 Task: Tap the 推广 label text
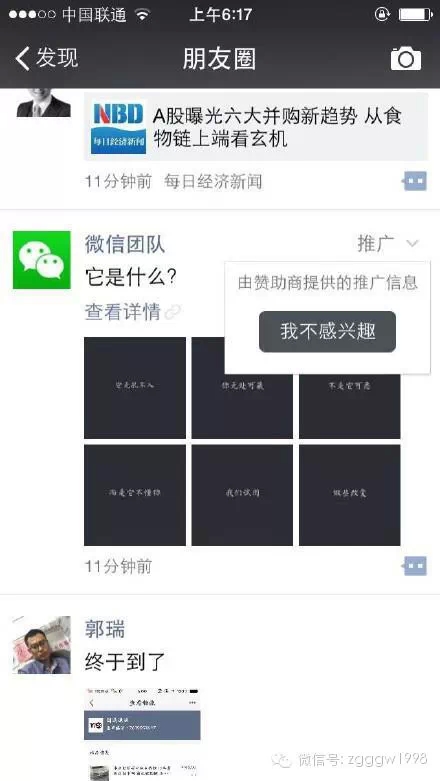(376, 244)
